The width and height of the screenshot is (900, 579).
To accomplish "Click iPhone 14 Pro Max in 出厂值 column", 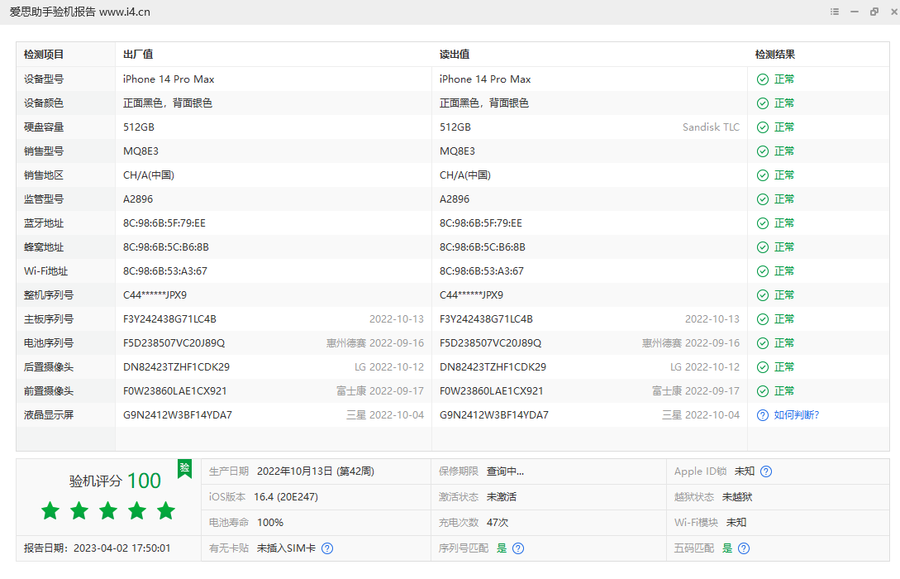I will [169, 79].
